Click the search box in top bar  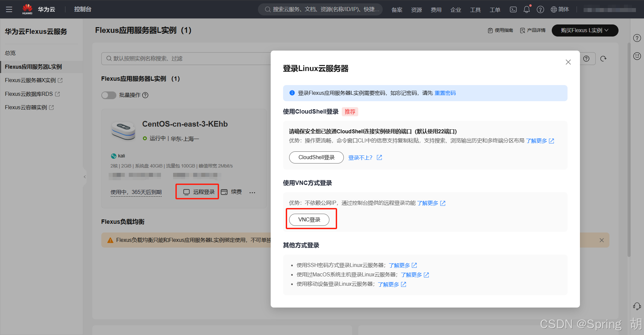tap(320, 9)
